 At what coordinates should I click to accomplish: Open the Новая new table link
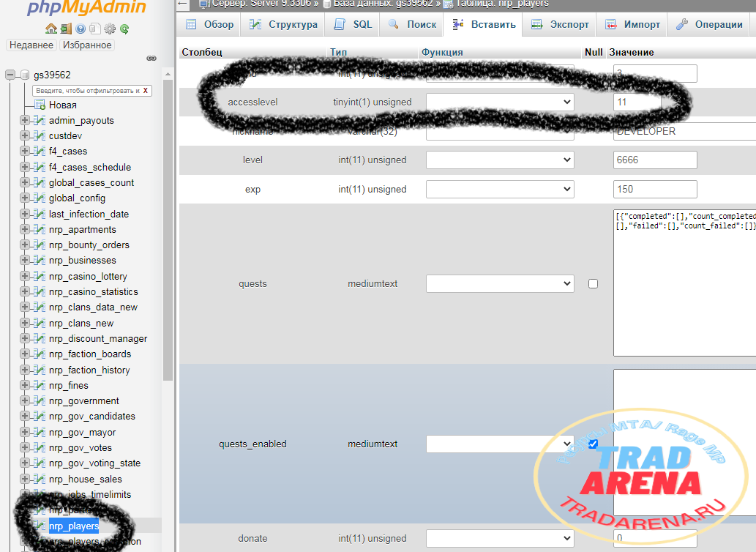pos(63,105)
